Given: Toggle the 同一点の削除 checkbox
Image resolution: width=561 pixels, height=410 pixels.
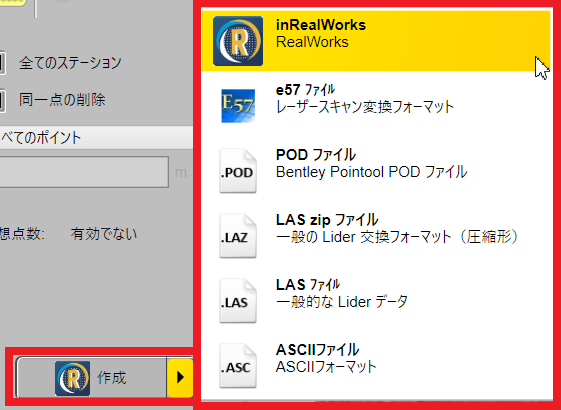Looking at the screenshot, I should point(1,100).
